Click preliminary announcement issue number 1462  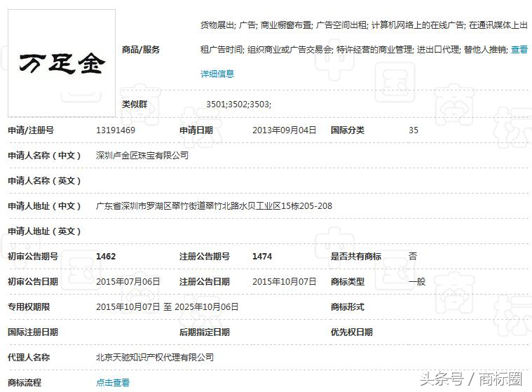point(106,256)
